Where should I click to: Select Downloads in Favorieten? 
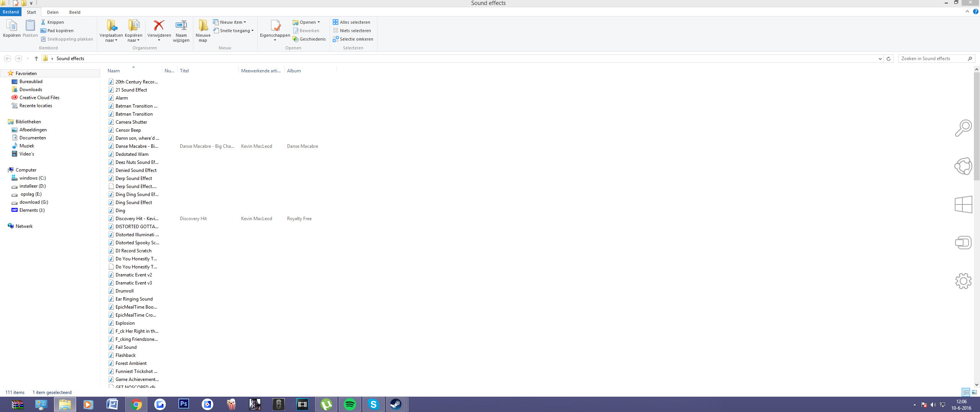pyautogui.click(x=31, y=90)
